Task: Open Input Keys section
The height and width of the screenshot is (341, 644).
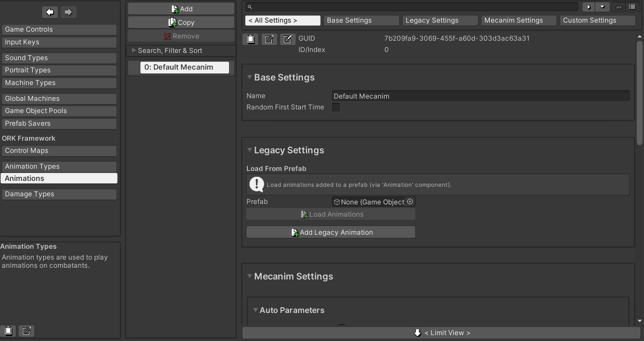Action: (x=59, y=42)
